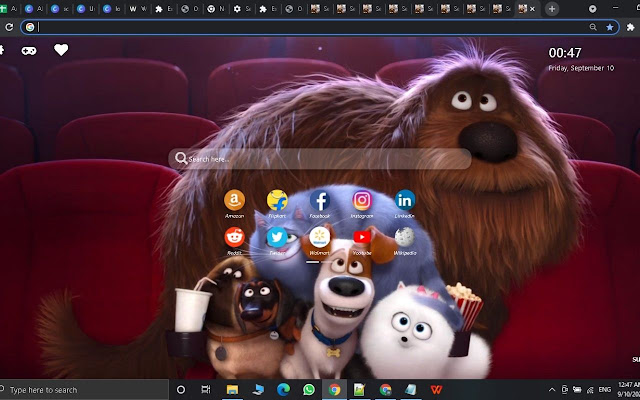Launch Microsoft Edge from the taskbar
Image resolution: width=640 pixels, height=400 pixels.
283,390
